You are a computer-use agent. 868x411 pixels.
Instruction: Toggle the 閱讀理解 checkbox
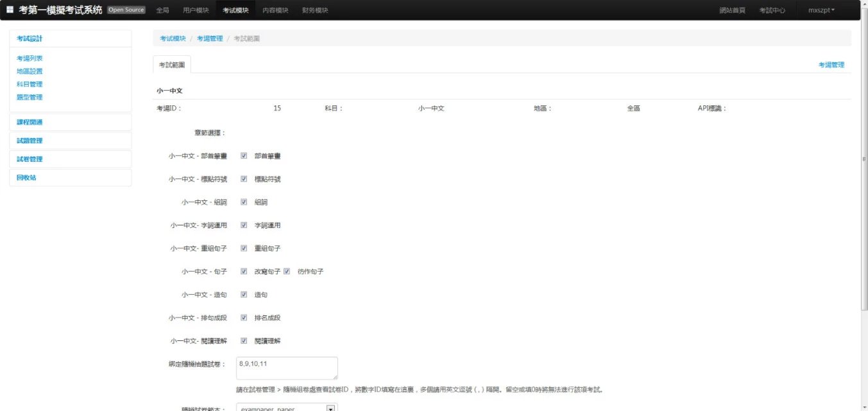(x=244, y=341)
